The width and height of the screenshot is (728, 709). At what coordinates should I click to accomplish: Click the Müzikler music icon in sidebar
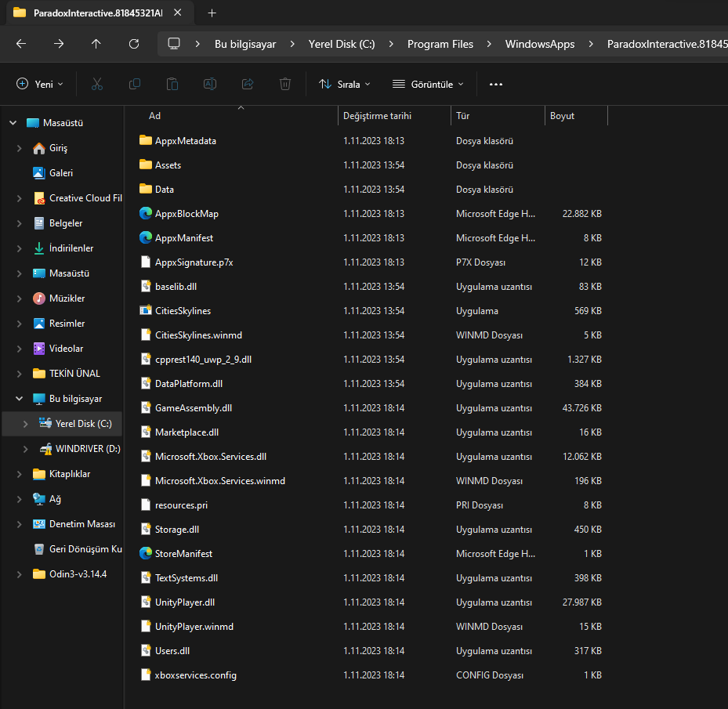(39, 298)
